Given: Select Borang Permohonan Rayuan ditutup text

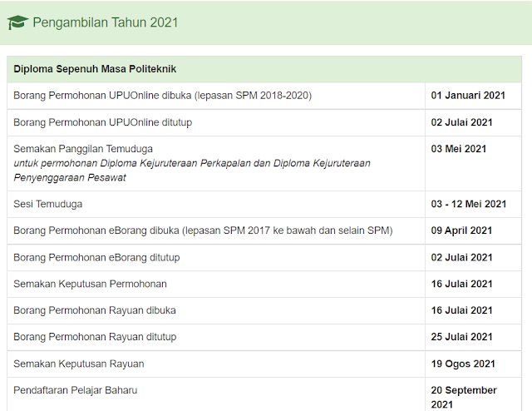Looking at the screenshot, I should 95,337.
